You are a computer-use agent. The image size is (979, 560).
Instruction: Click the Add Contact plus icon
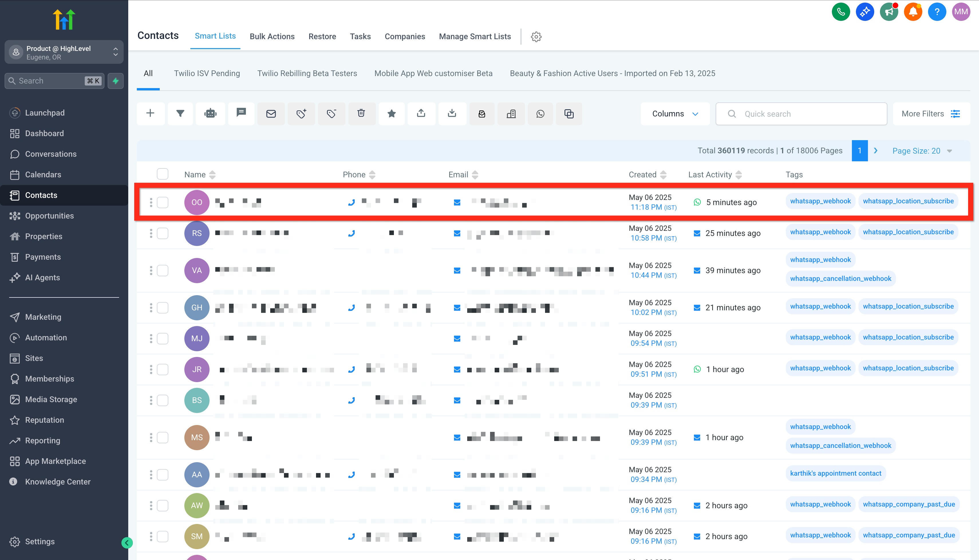151,114
